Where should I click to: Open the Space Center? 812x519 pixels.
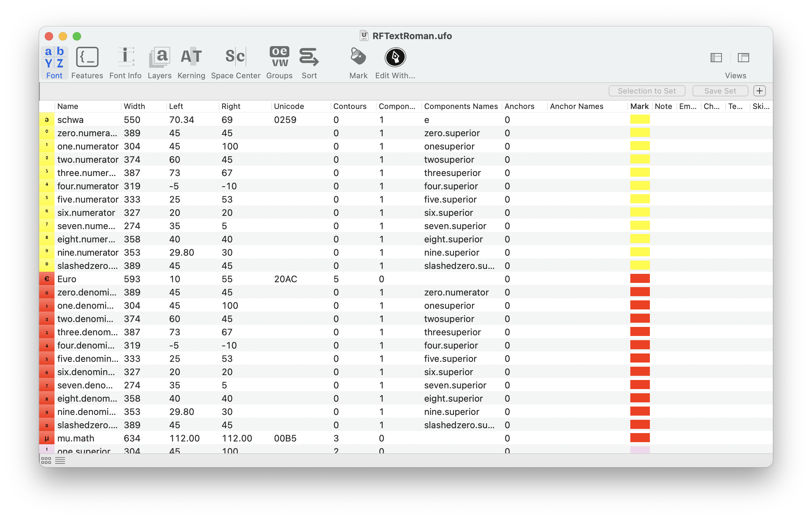[235, 63]
